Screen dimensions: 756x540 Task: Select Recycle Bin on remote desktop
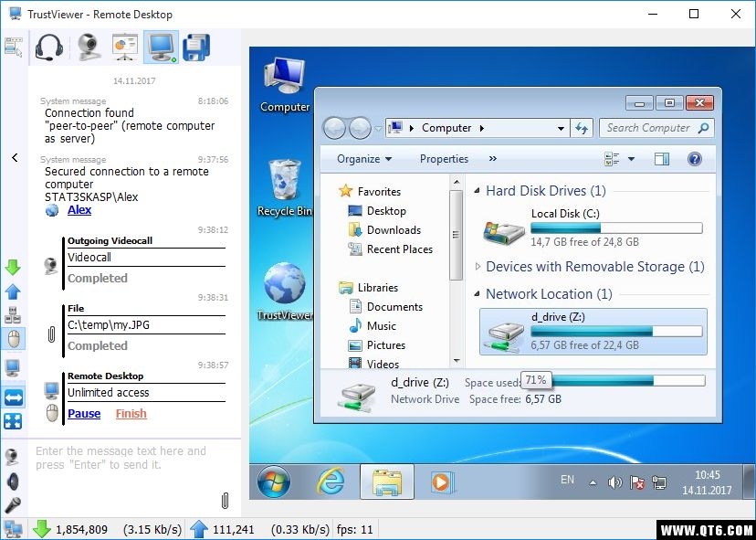pyautogui.click(x=285, y=188)
